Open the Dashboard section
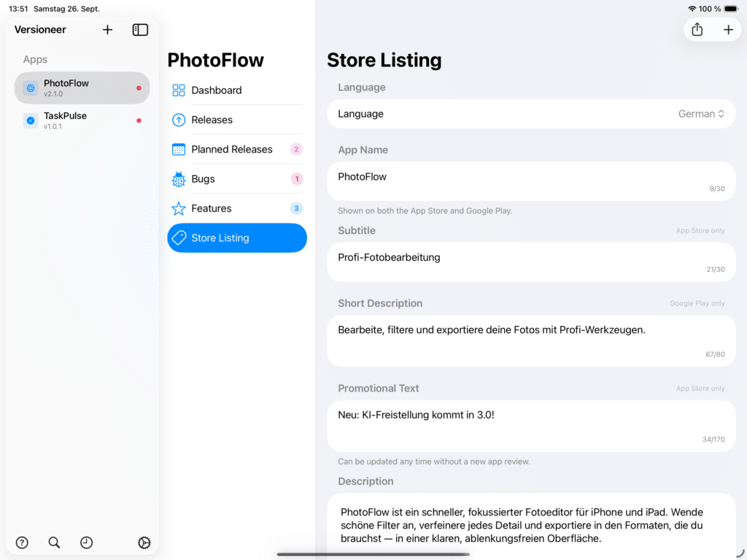The image size is (747, 560). [237, 90]
